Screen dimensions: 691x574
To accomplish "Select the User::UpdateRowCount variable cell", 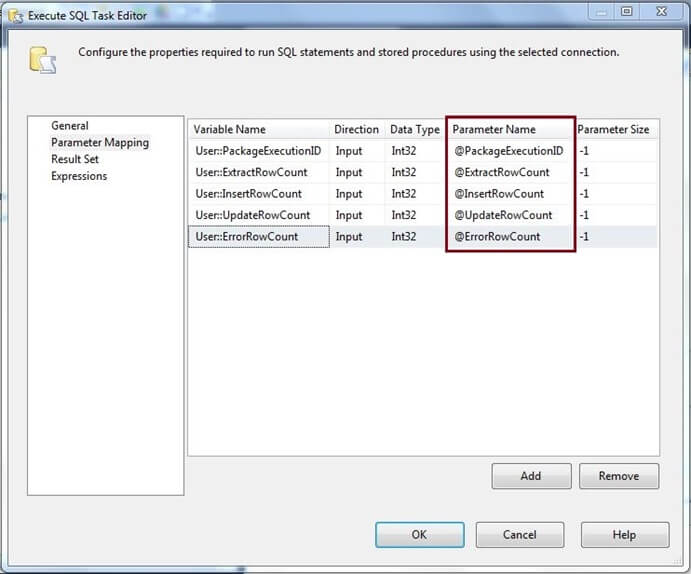I will [x=259, y=215].
